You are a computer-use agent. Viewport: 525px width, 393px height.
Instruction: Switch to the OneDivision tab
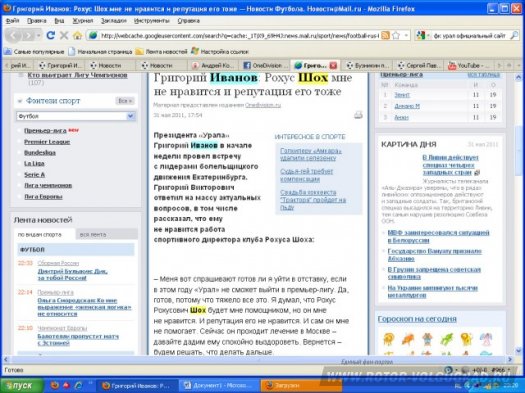tap(265, 66)
